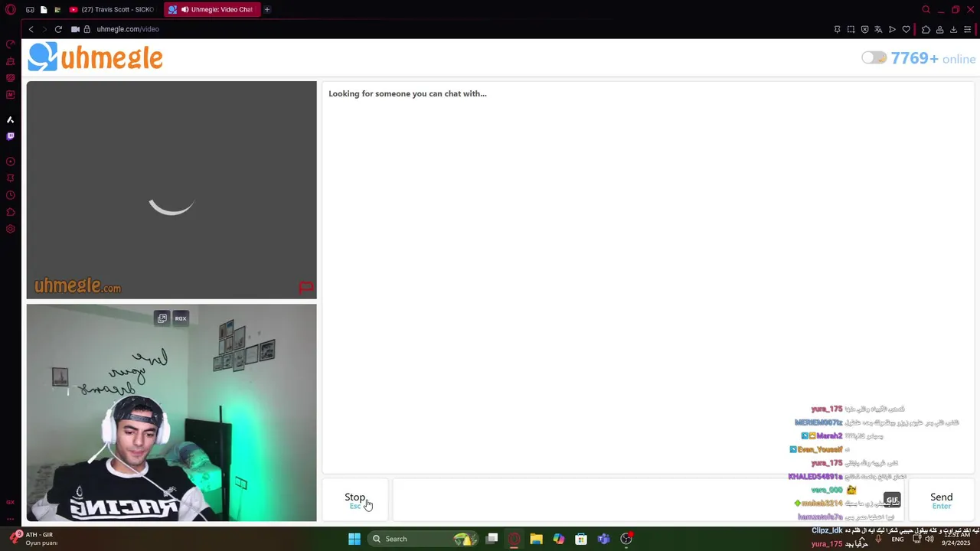Click the own webcam preview
Screen dimensions: 980x551
[x=171, y=412]
